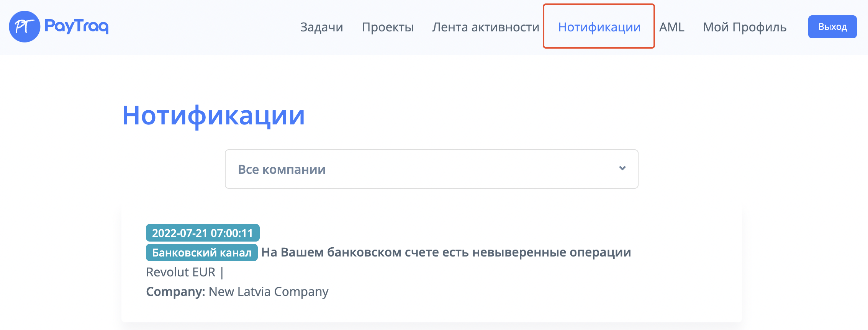Expand the Все компании dropdown

click(432, 169)
